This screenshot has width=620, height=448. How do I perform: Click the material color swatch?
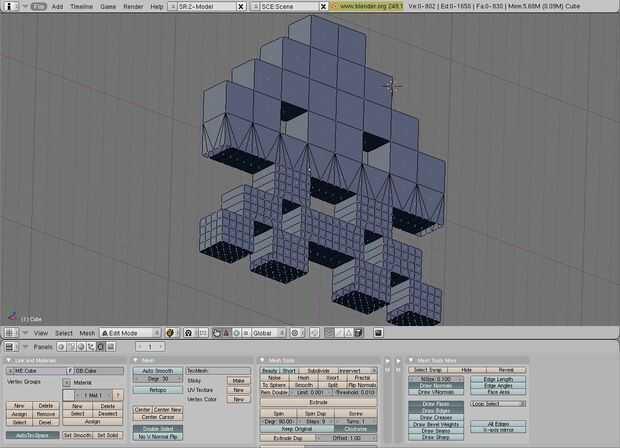coord(68,395)
